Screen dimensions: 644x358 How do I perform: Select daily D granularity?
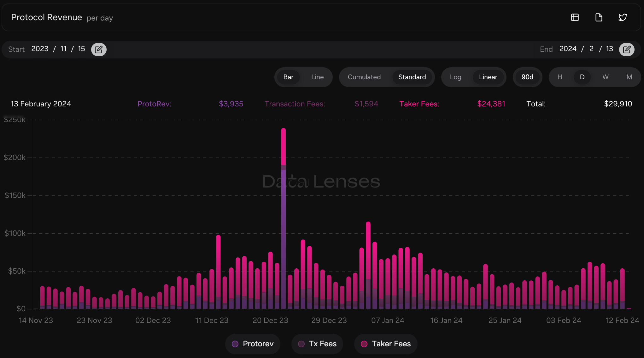coord(582,77)
